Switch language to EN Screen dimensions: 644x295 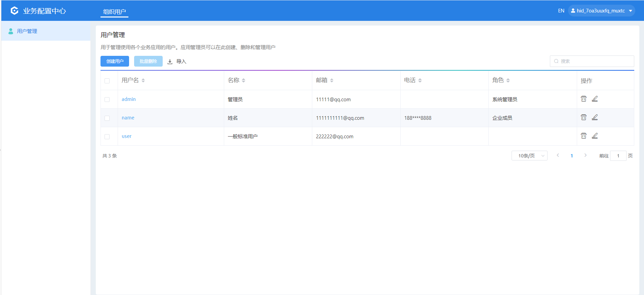click(561, 11)
